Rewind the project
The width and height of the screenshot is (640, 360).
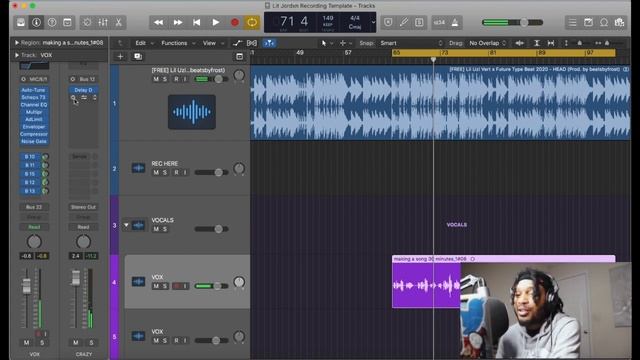coord(158,22)
